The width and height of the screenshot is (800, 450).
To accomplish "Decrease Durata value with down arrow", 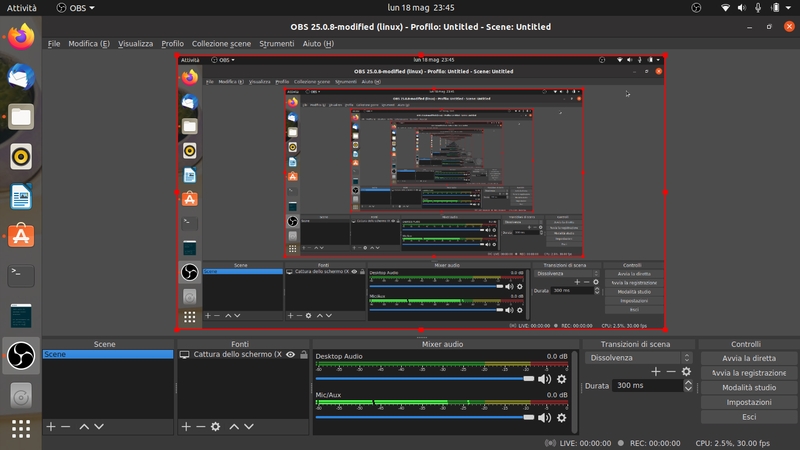I will coord(688,389).
